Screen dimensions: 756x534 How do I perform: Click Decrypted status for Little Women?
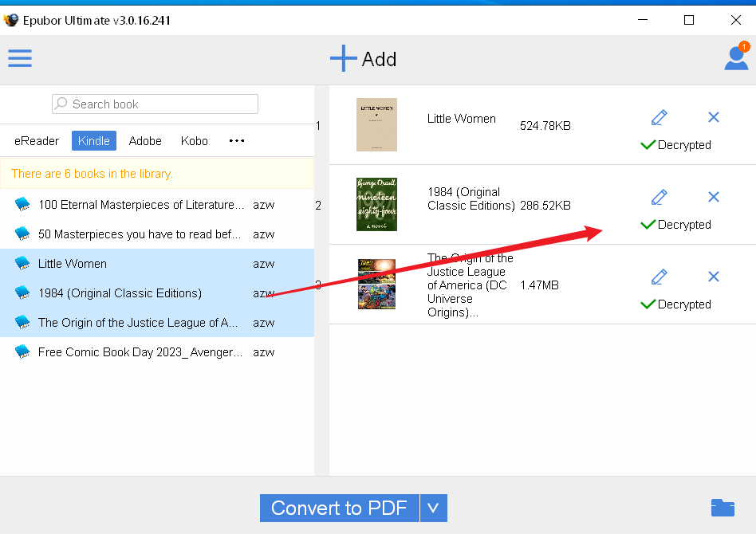click(x=676, y=144)
